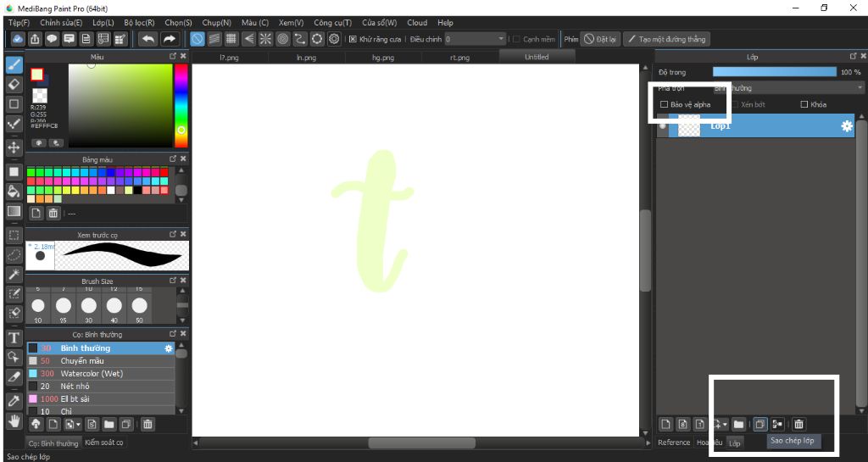868x462 pixels.
Task: Click the vertical hue bar
Action: [181, 106]
